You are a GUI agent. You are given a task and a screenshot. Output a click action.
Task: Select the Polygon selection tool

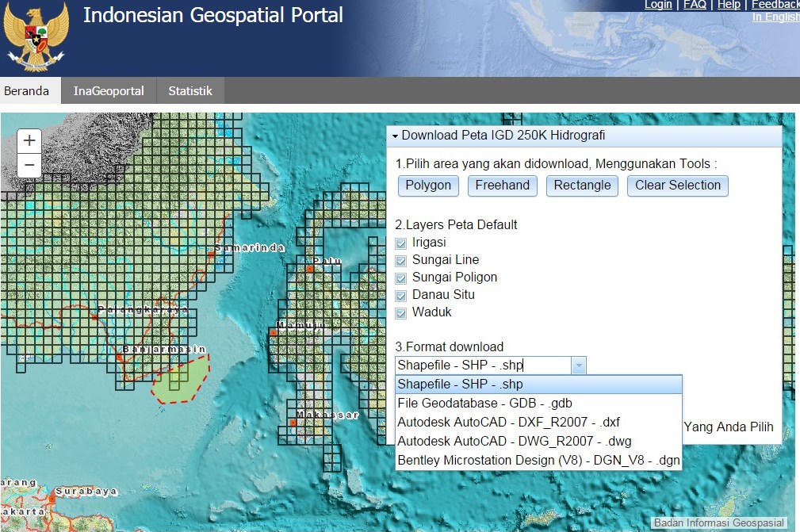tap(427, 186)
